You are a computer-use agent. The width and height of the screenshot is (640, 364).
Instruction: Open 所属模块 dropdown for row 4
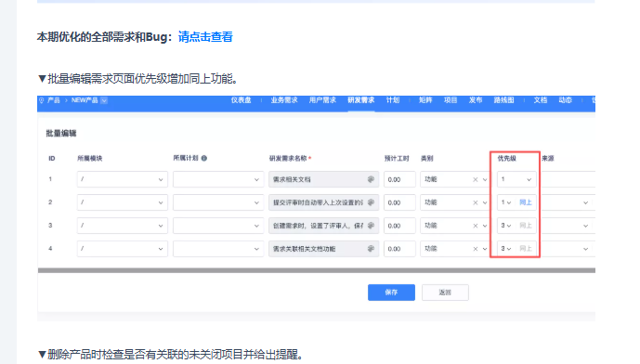[x=122, y=249]
